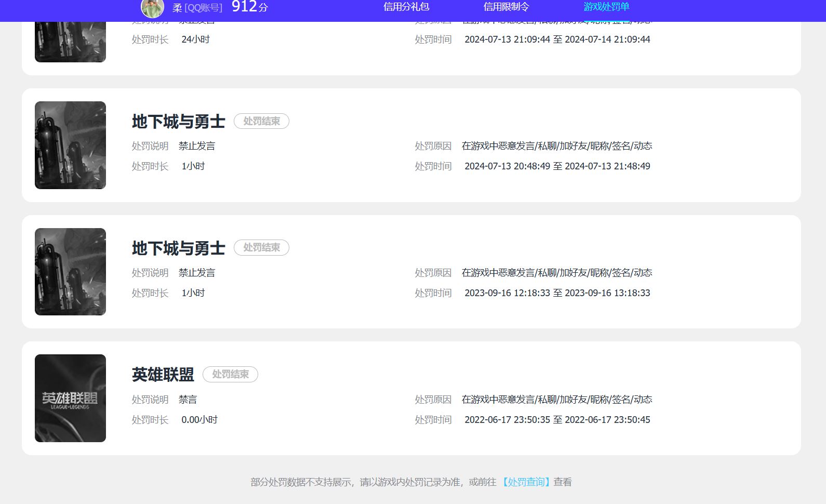Click time range 2022-06-17 23:50:35 至 2022-06-17 23:50:45
This screenshot has width=826, height=504.
557,420
